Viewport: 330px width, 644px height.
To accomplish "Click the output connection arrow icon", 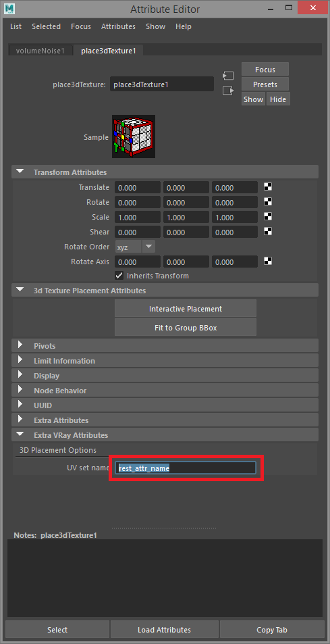I will click(228, 91).
